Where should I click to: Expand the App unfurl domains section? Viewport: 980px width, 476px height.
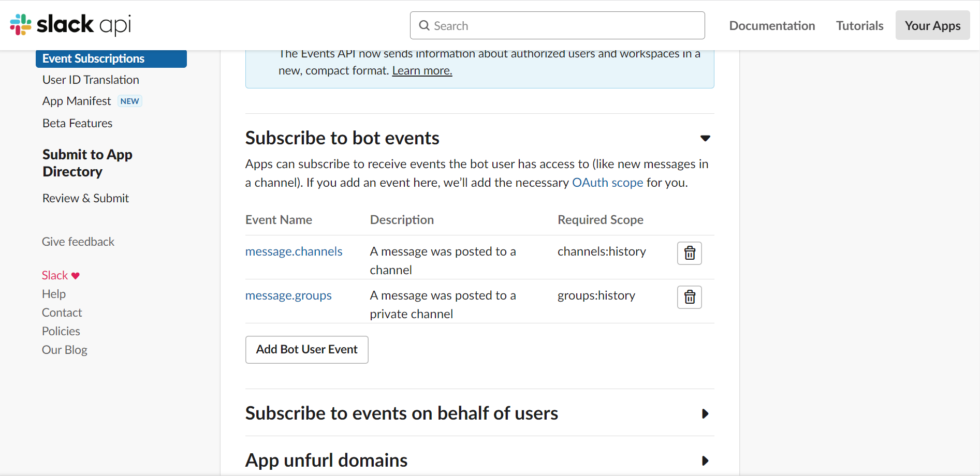(705, 460)
